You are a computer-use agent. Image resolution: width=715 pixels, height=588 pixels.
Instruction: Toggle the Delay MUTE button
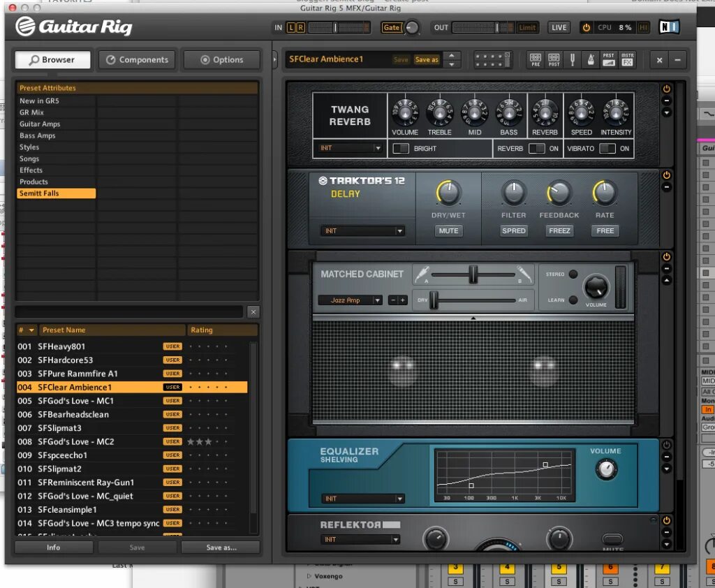[448, 231]
